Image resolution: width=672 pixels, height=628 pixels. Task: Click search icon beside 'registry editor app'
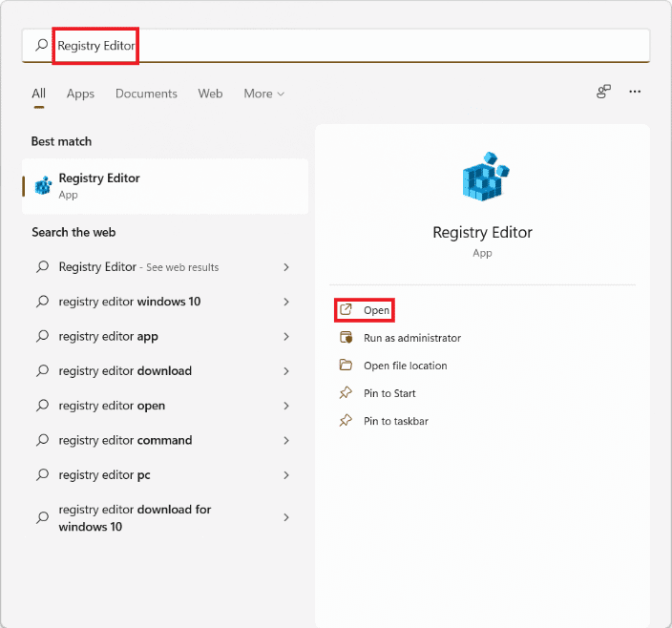point(42,336)
